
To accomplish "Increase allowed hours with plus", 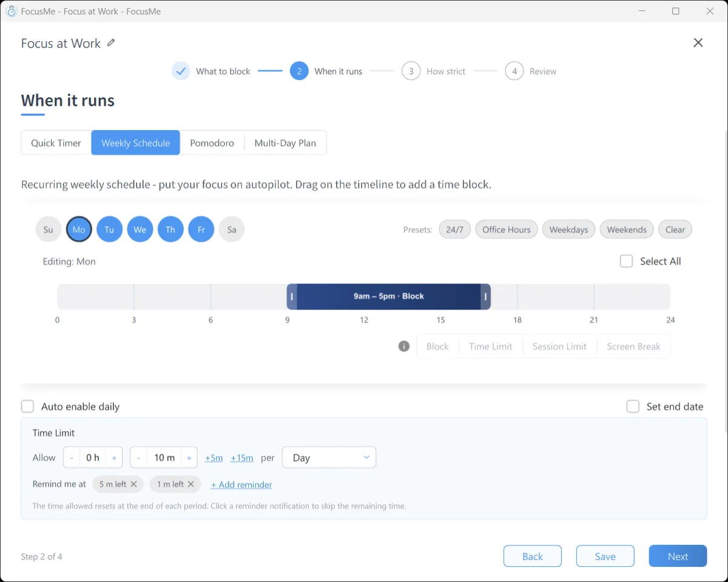I will click(114, 458).
